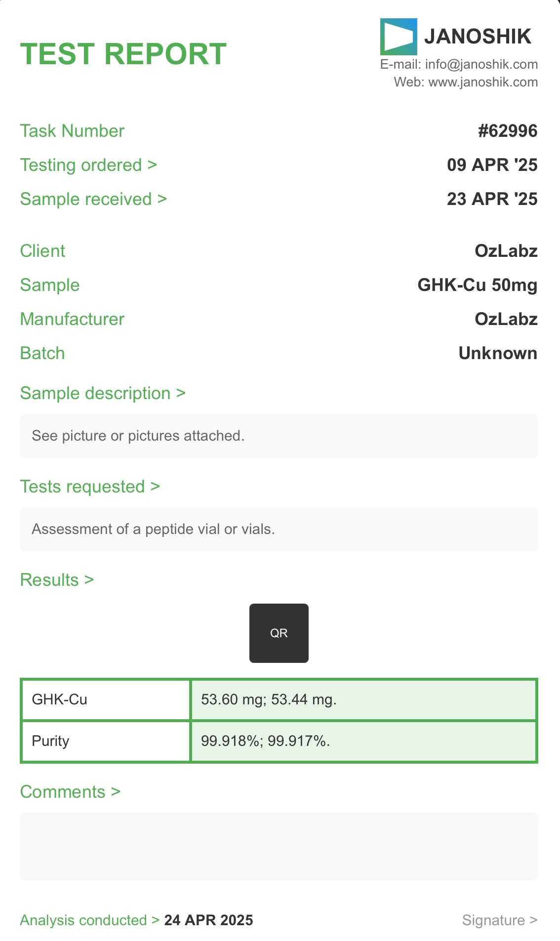Click the sample description text box
Image resolution: width=560 pixels, height=941 pixels.
pyautogui.click(x=279, y=436)
